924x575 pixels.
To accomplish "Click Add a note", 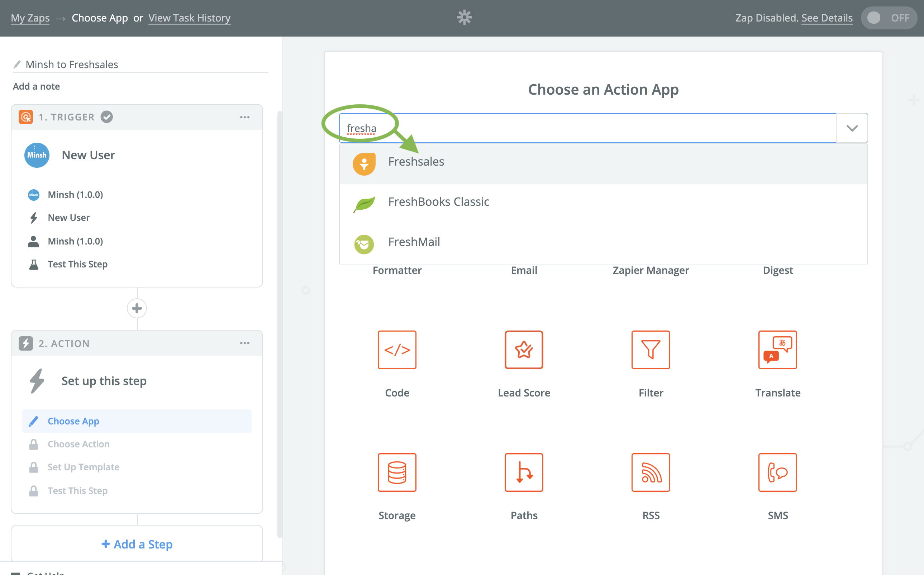I will 36,86.
